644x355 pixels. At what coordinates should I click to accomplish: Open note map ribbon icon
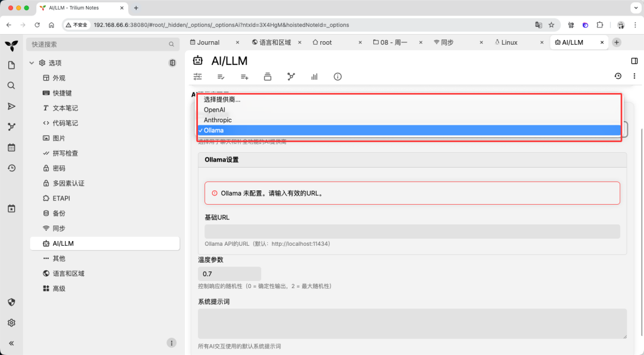(x=291, y=76)
